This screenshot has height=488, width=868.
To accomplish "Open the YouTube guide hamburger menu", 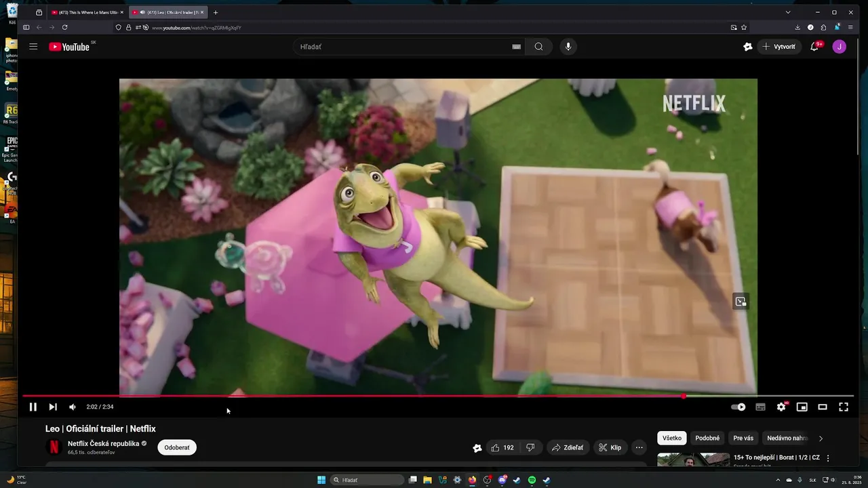I will pos(33,47).
